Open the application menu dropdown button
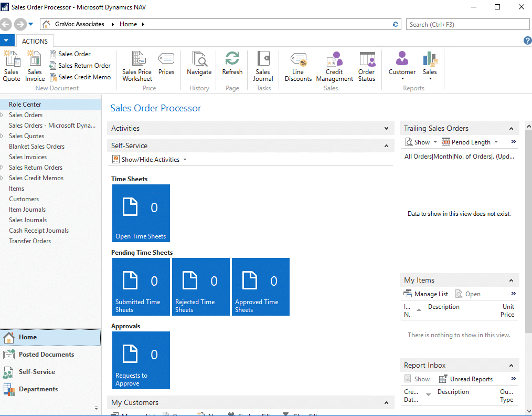 tap(7, 41)
